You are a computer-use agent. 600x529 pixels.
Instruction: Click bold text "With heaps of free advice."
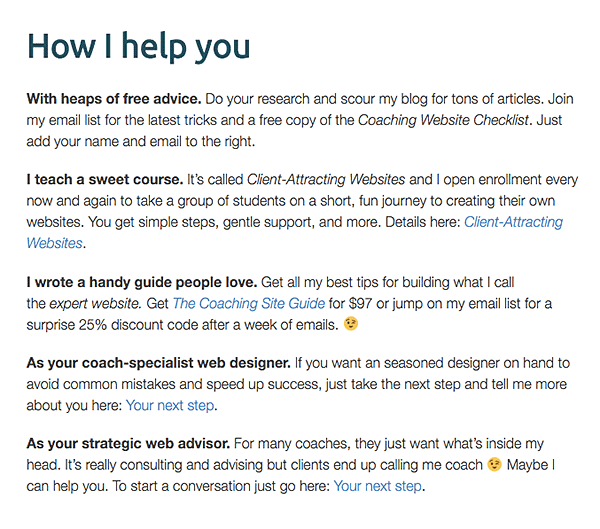tap(114, 99)
